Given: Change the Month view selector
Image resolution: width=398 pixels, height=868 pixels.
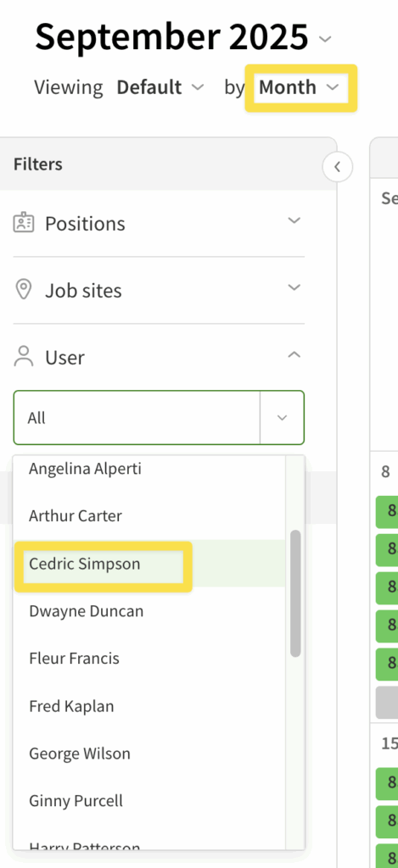Looking at the screenshot, I should (x=300, y=87).
